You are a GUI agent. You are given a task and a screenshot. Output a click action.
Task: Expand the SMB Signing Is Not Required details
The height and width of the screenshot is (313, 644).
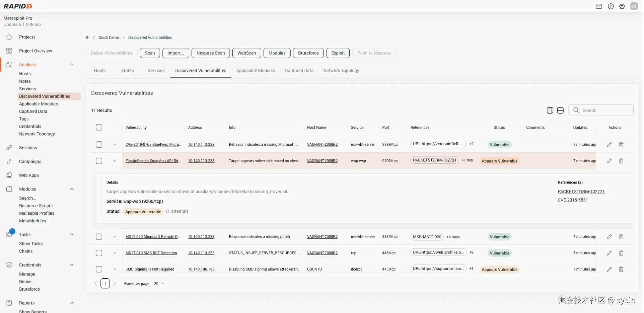coord(114,269)
